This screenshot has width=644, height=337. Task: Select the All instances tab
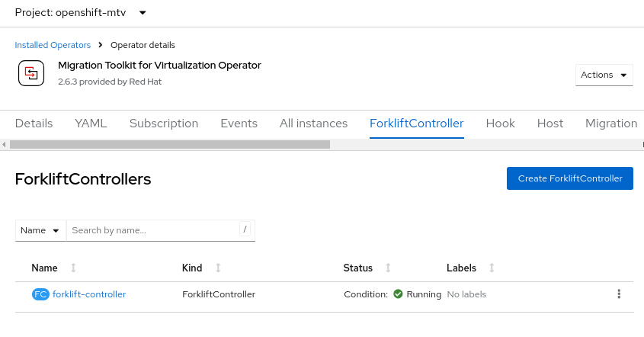[x=313, y=124]
